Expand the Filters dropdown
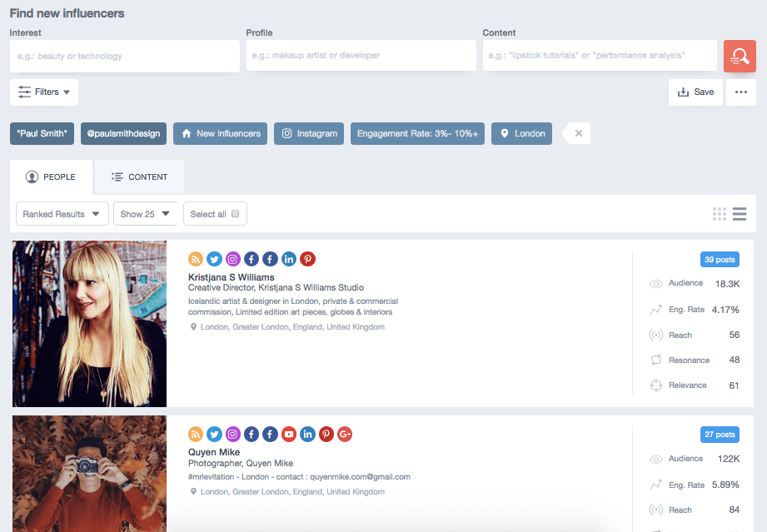The image size is (767, 532). point(44,92)
